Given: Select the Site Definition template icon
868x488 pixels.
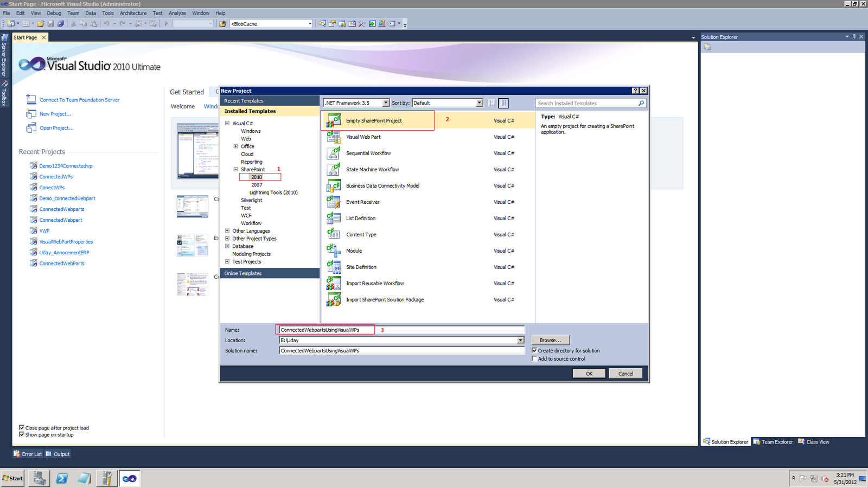Looking at the screenshot, I should tap(333, 267).
